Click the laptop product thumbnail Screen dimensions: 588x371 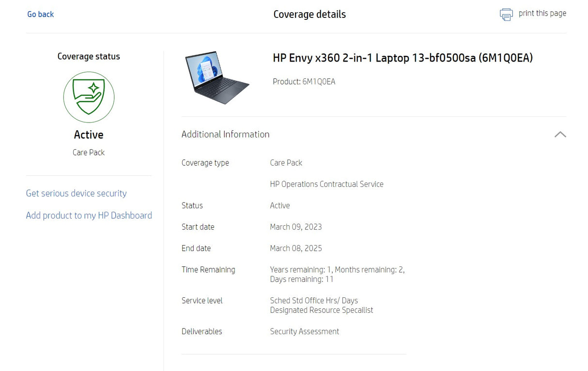coord(217,77)
